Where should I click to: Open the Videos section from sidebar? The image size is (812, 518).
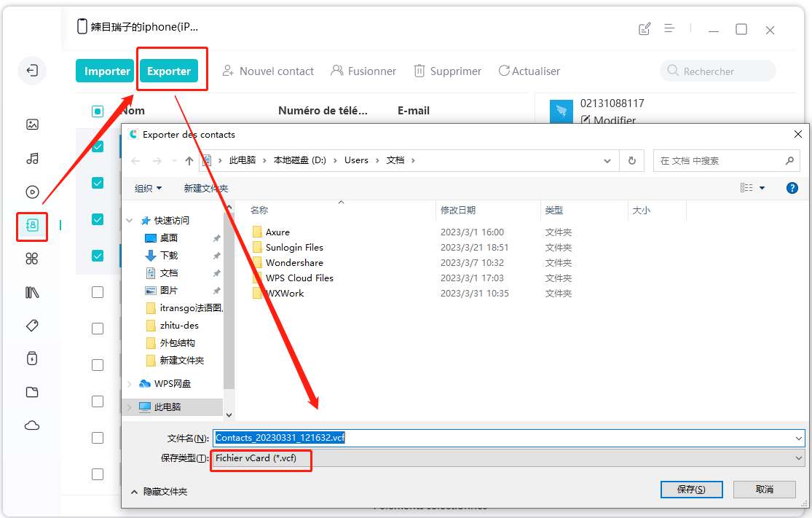[x=32, y=192]
